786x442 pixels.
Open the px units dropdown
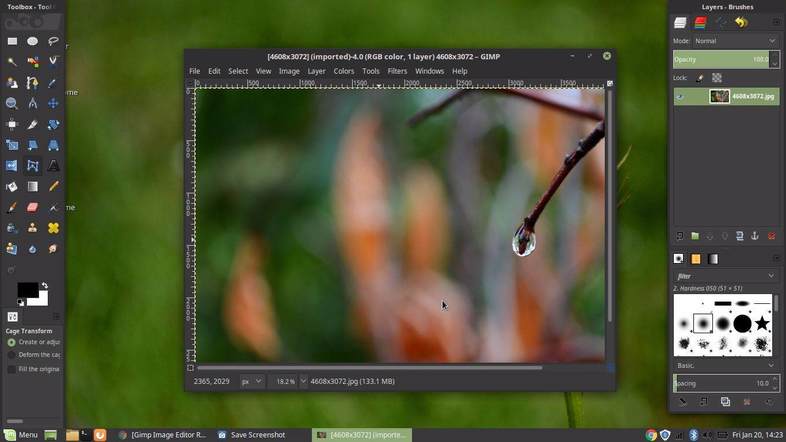[250, 381]
